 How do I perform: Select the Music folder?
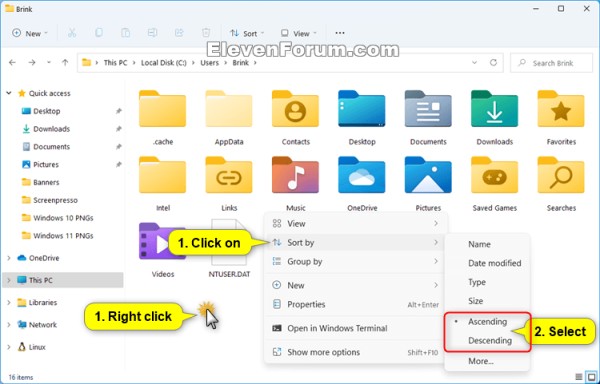(x=295, y=184)
